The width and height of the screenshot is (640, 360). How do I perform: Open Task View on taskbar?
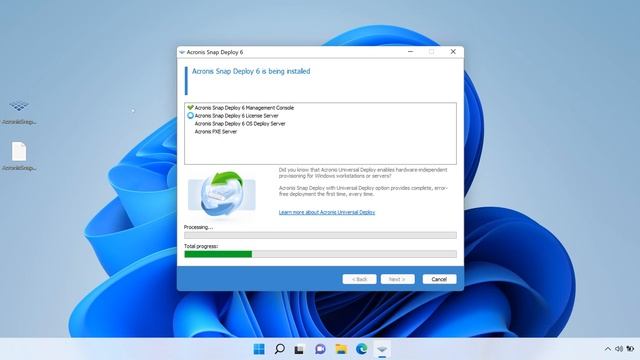(299, 349)
